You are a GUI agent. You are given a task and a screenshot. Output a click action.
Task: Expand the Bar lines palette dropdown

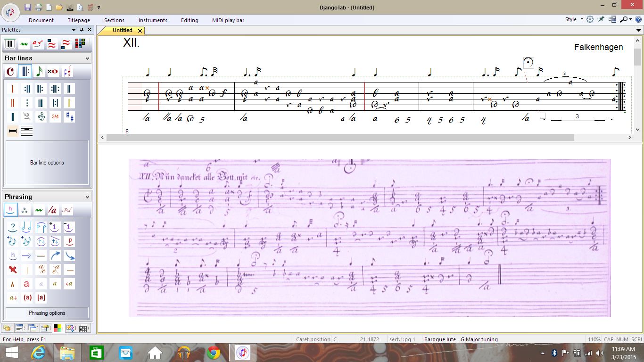click(x=87, y=58)
